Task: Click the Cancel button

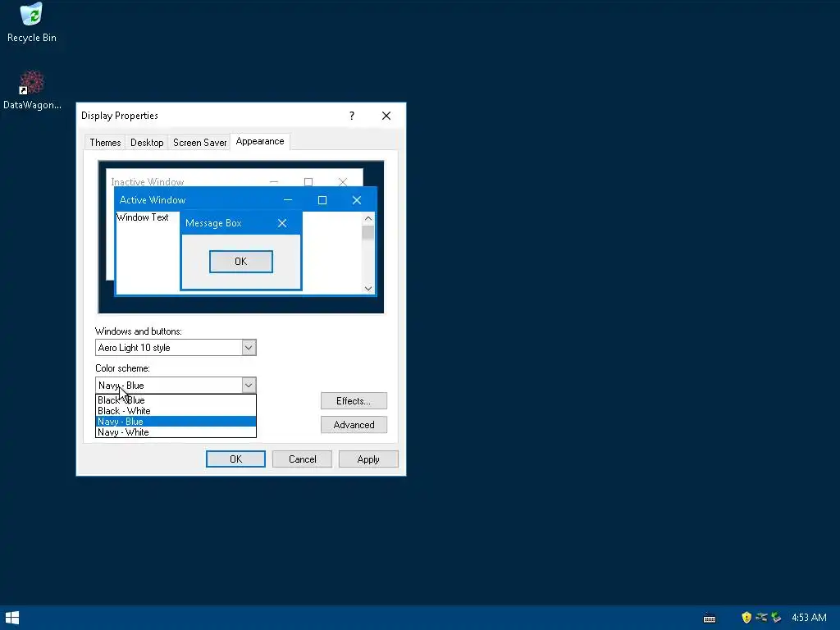Action: (x=302, y=459)
